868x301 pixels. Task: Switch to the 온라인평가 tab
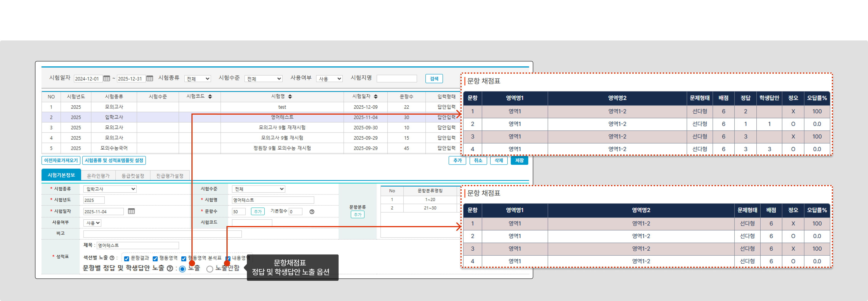click(98, 176)
